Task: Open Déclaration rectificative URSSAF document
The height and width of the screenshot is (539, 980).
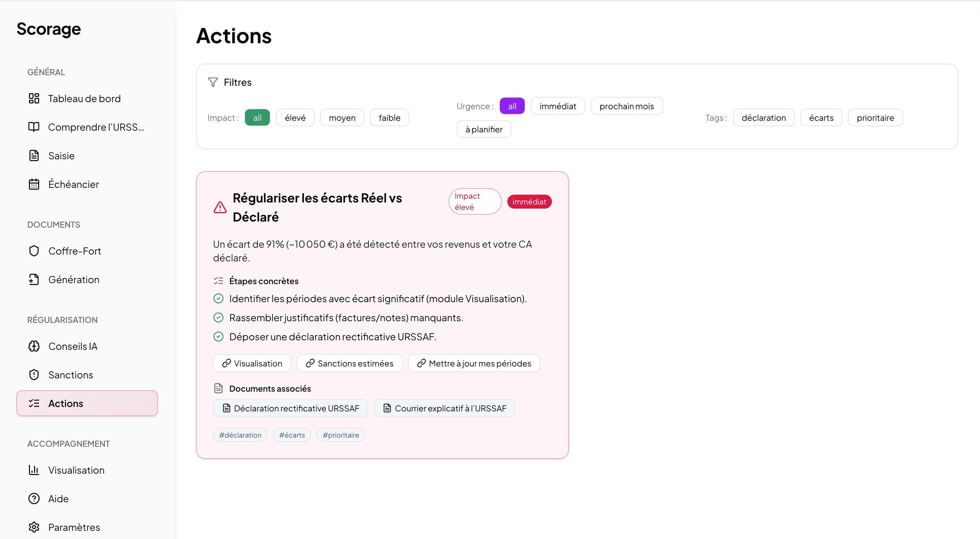Action: tap(290, 408)
